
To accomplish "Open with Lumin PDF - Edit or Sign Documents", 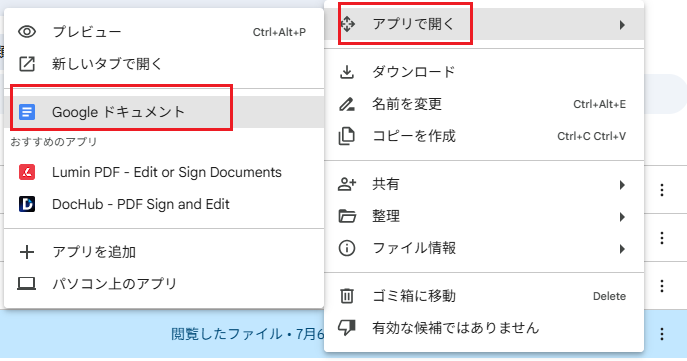I will (x=164, y=172).
